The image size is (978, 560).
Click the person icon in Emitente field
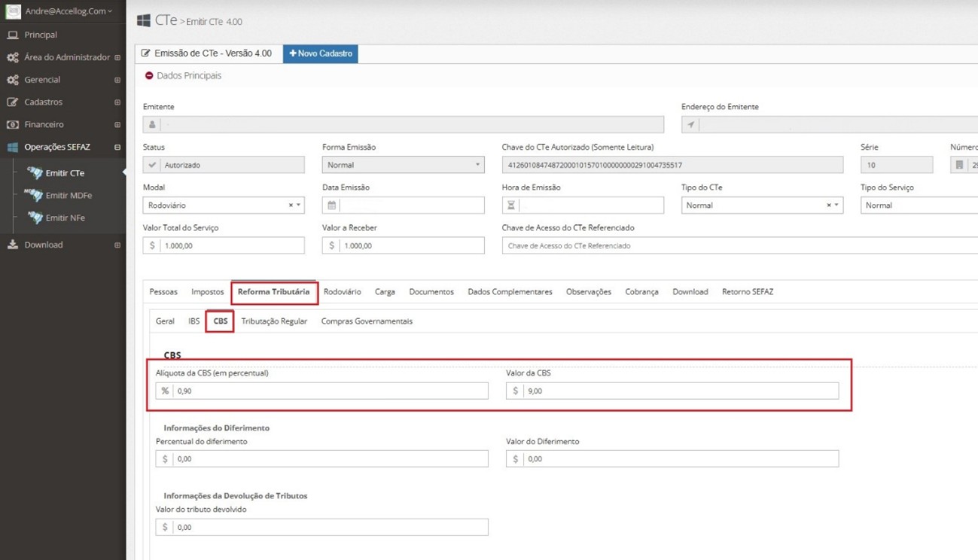tap(152, 124)
